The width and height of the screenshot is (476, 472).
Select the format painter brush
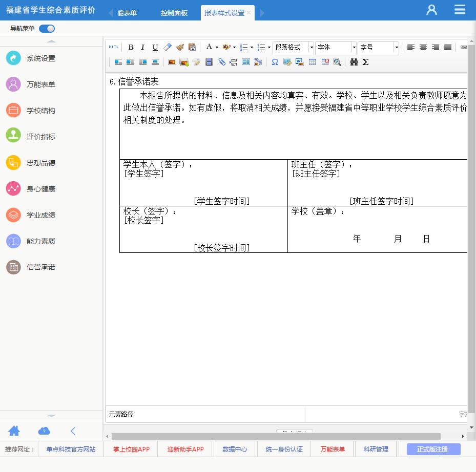(x=180, y=47)
